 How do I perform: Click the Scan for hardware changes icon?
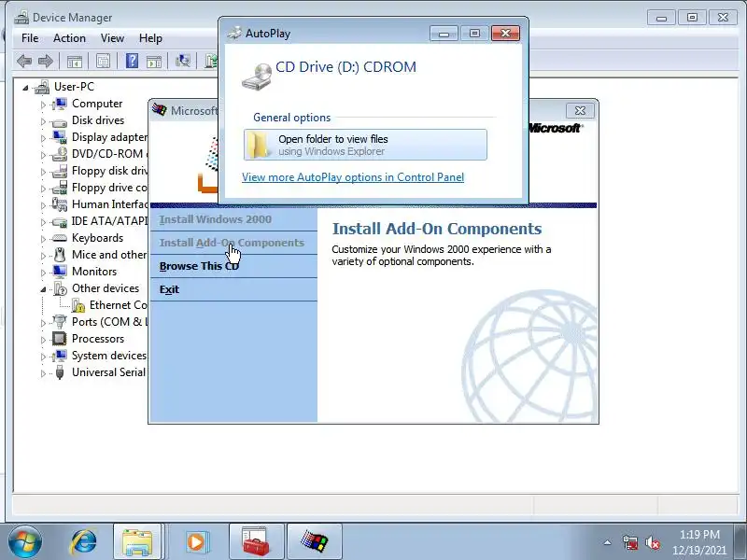point(183,61)
